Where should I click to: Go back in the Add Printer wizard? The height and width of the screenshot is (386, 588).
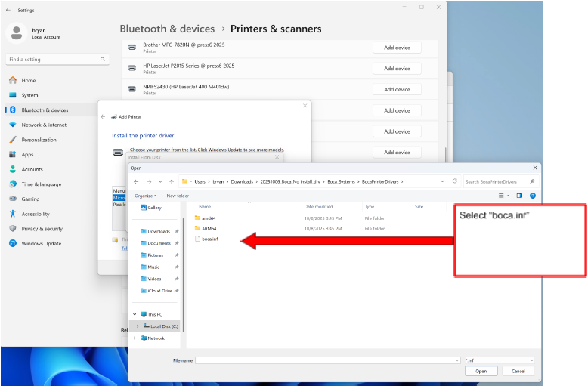tap(103, 116)
